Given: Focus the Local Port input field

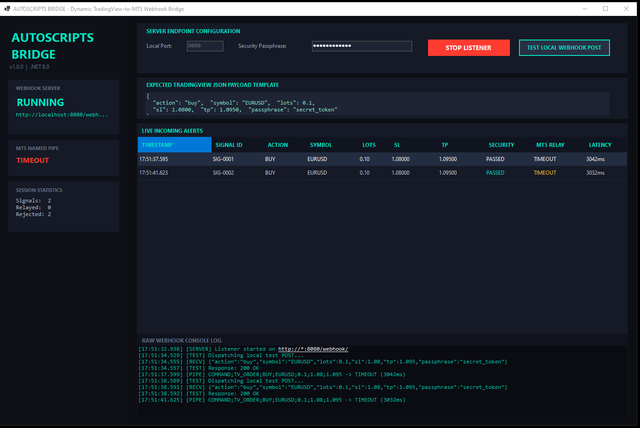Looking at the screenshot, I should (205, 46).
